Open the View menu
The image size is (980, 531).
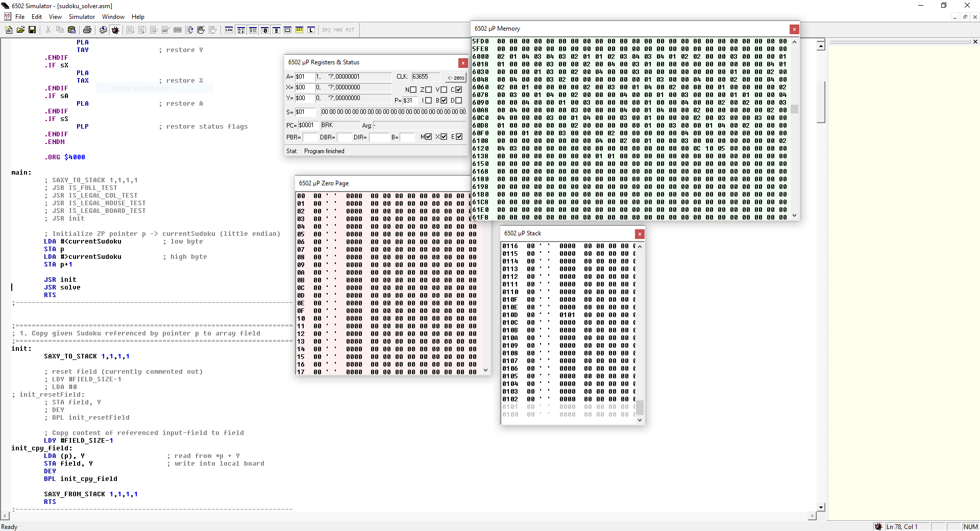(x=55, y=17)
